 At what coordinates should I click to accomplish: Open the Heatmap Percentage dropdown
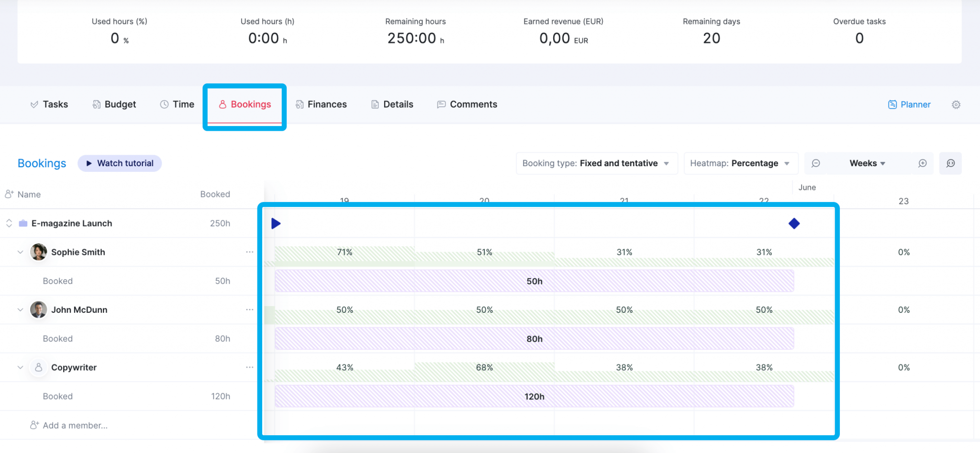[x=740, y=163]
